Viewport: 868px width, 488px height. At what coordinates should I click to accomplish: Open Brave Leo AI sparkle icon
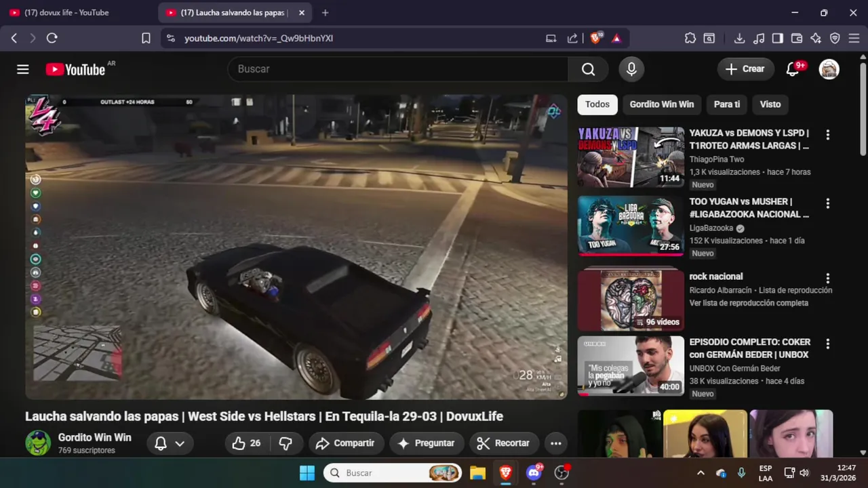pos(816,39)
